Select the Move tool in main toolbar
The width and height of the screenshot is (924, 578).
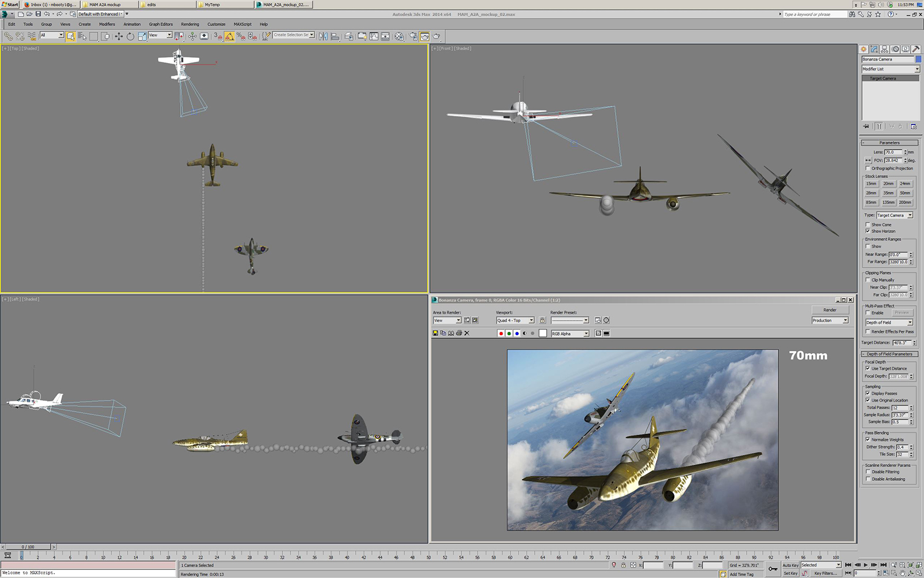pos(118,36)
